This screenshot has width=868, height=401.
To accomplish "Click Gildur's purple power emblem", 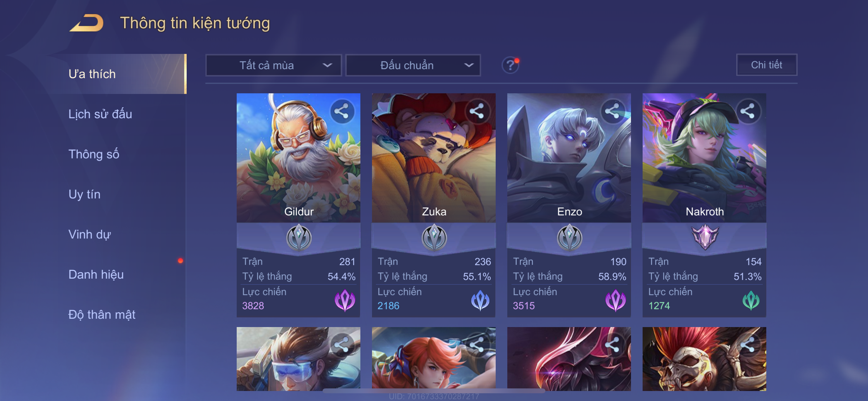I will [x=345, y=300].
